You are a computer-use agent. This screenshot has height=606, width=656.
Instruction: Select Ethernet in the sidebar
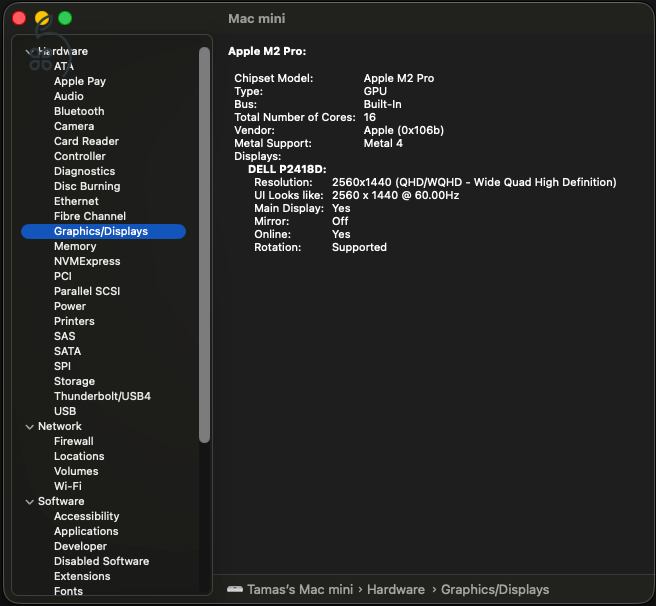pos(76,201)
